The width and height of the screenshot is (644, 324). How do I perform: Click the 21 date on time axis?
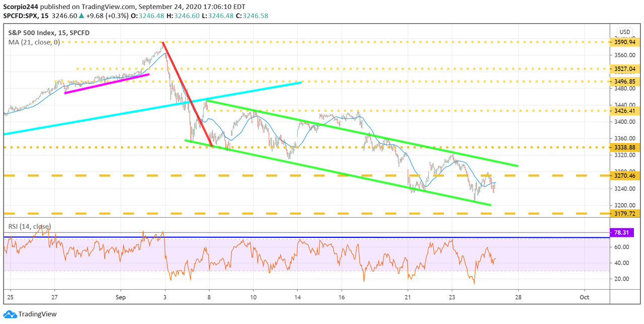[408, 297]
